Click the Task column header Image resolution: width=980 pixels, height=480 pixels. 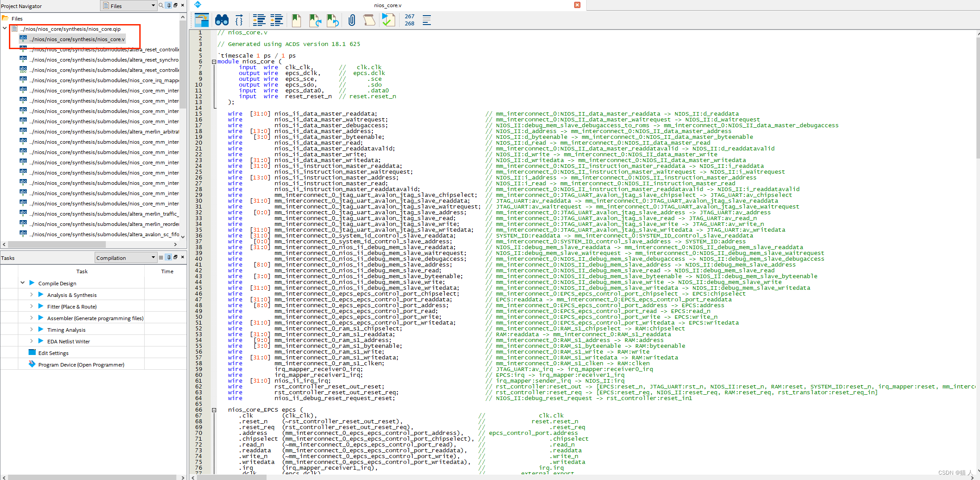coord(82,271)
